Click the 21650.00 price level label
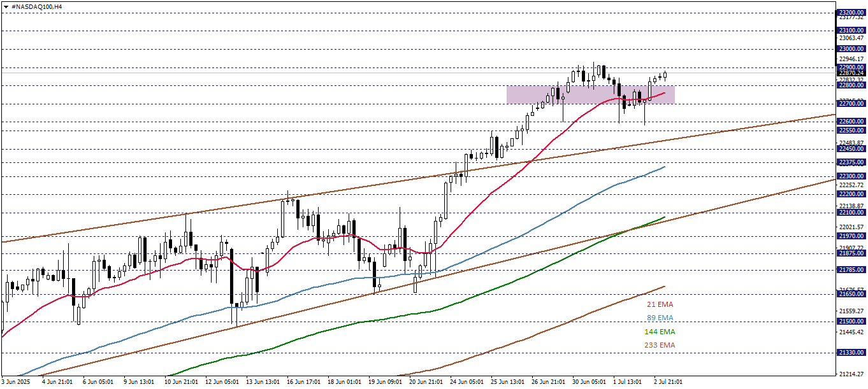This screenshot has width=868, height=389. [851, 294]
